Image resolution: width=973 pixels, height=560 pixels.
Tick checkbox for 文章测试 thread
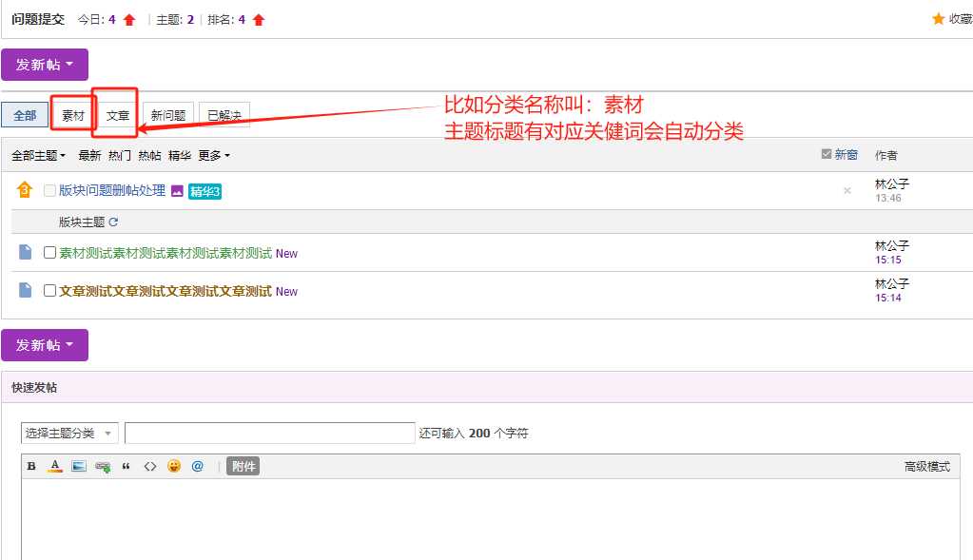coord(49,290)
